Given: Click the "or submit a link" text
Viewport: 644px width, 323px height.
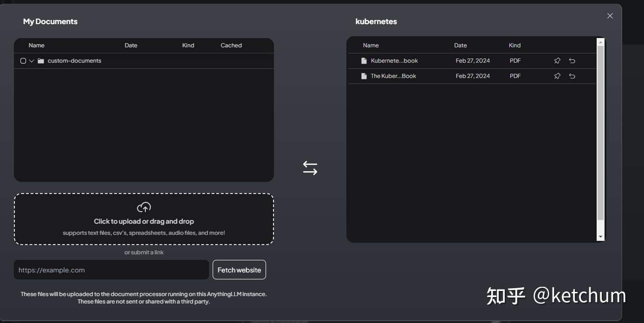Looking at the screenshot, I should [x=144, y=252].
